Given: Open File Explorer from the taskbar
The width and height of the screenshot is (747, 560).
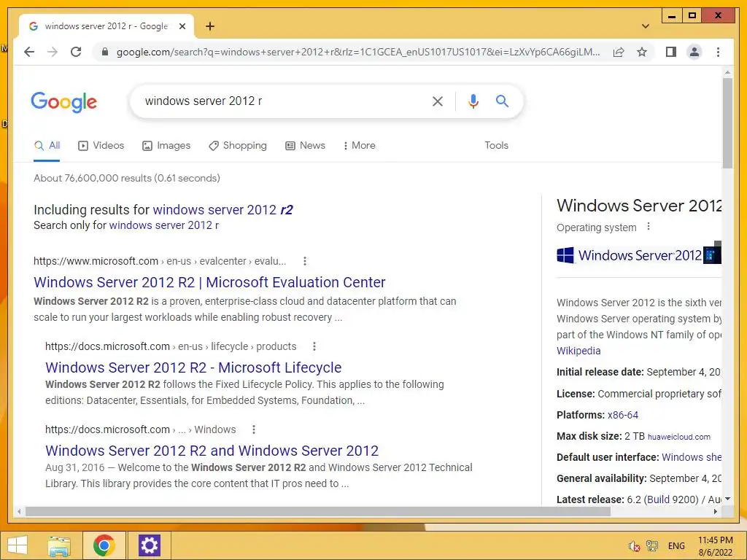Looking at the screenshot, I should 59,545.
